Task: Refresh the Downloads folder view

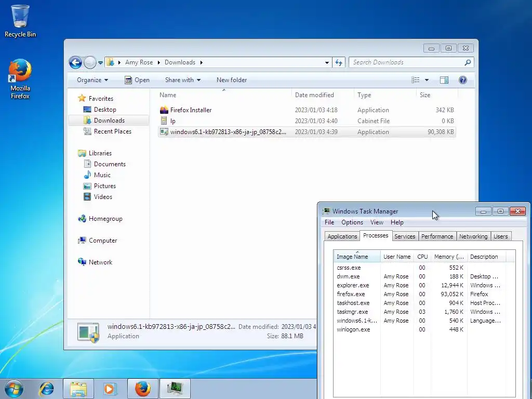Action: pyautogui.click(x=339, y=62)
